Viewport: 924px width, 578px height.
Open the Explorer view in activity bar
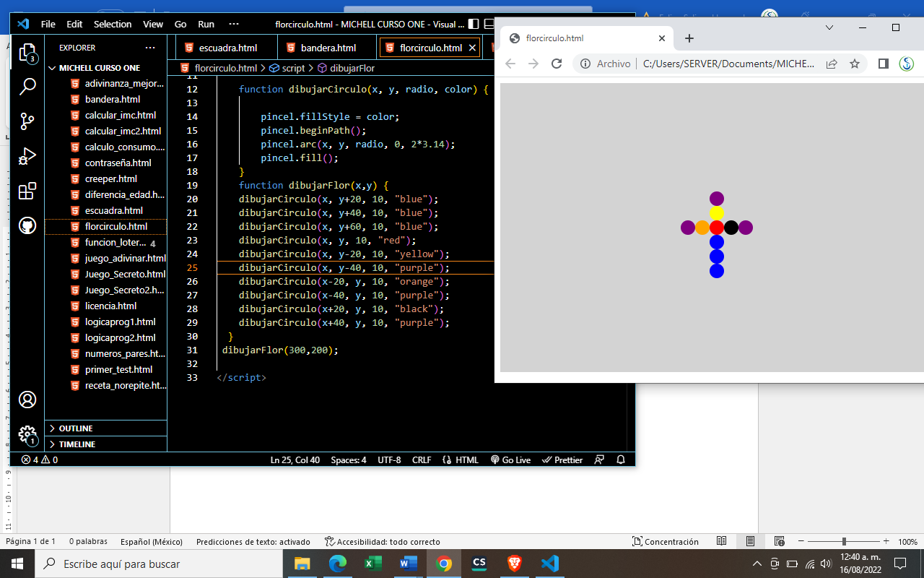point(27,53)
